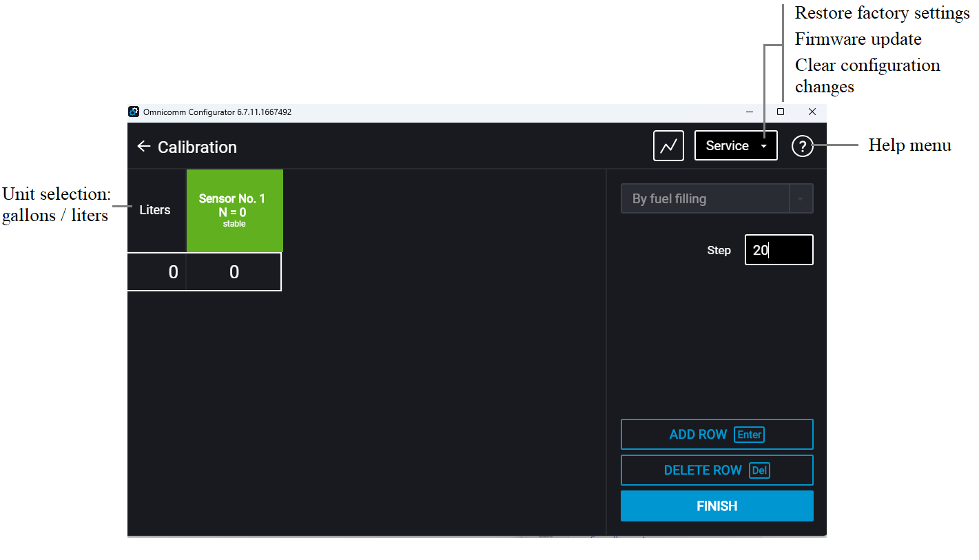979x560 pixels.
Task: Click the back arrow to leave Calibration
Action: coord(144,146)
